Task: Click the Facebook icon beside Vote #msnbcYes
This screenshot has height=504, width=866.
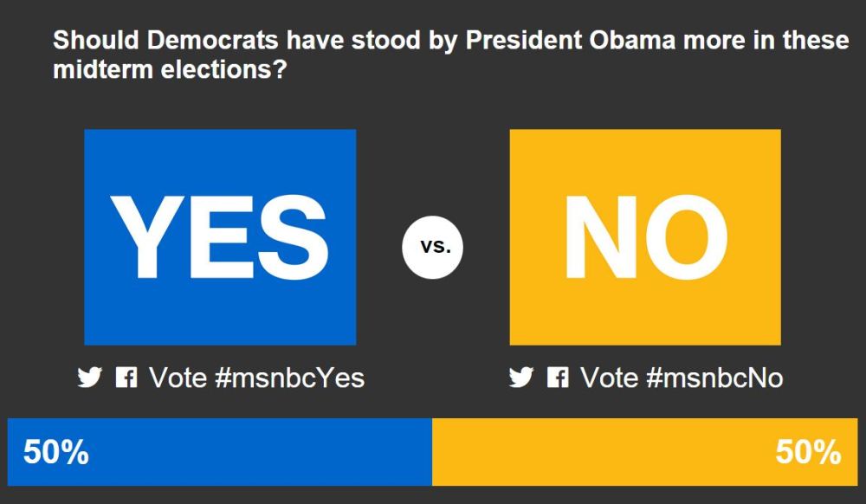Action: coord(126,378)
